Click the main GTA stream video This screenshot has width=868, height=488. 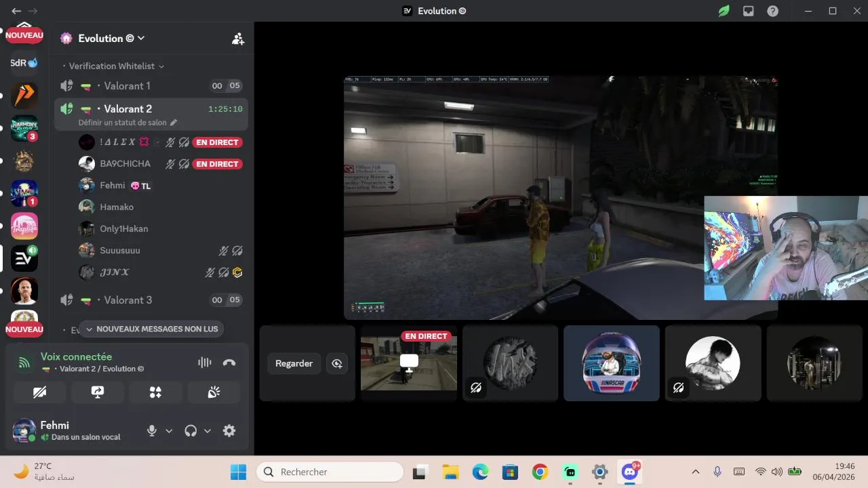(x=560, y=197)
